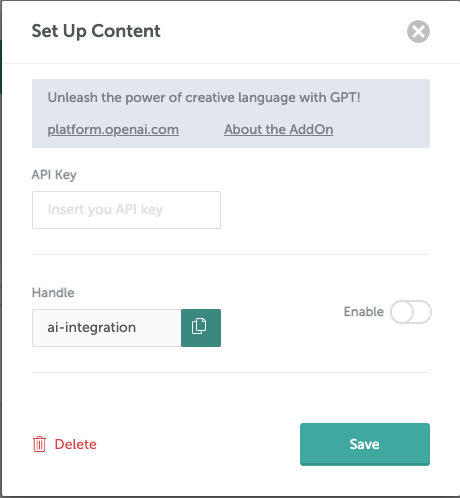Click the grey circular X icon
This screenshot has height=498, width=460.
(418, 32)
